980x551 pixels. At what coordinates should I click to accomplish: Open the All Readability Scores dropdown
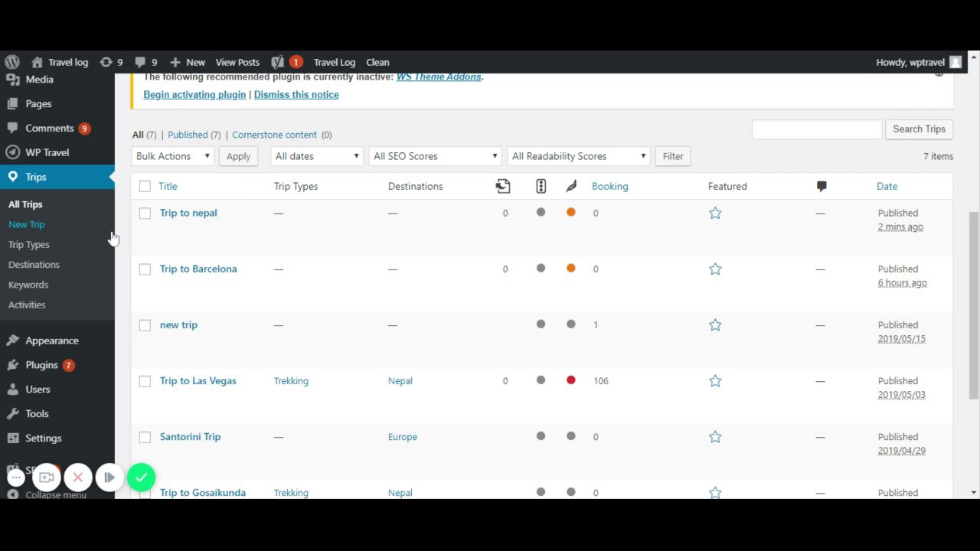tap(578, 156)
